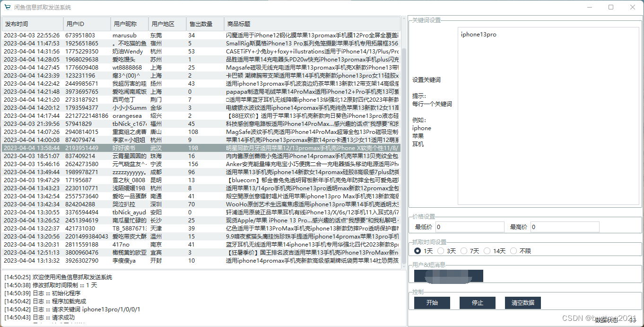Sort by the 售出数量 column header
Screen dimensions: 644x327
(x=205, y=24)
